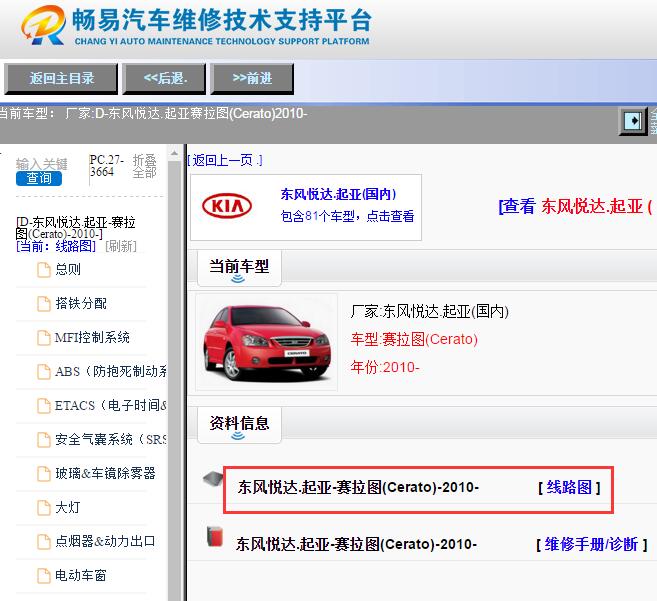The width and height of the screenshot is (657, 601).
Task: Click page icon beside 电动车窗
Action: [x=44, y=575]
